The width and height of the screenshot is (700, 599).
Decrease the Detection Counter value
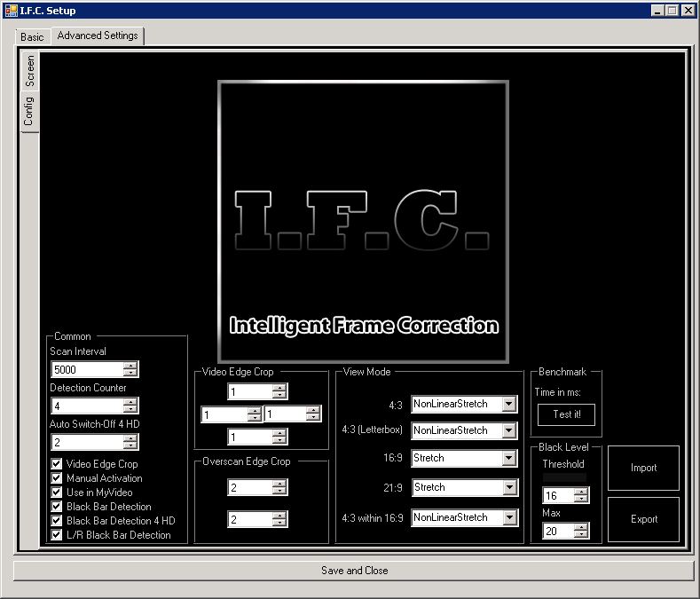(130, 409)
